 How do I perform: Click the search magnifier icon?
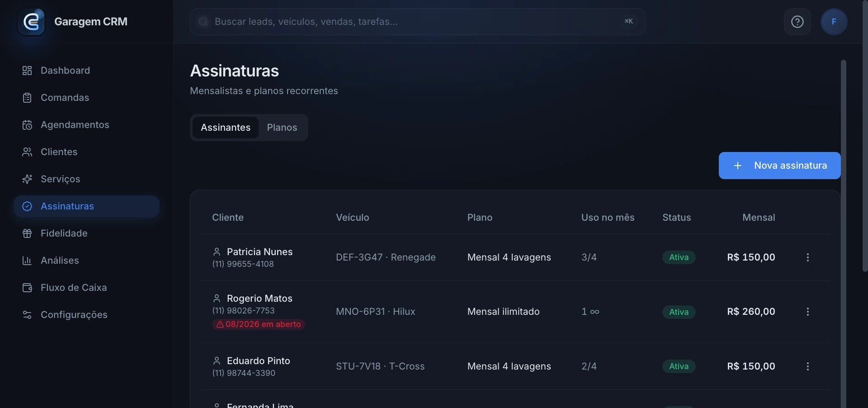point(203,22)
